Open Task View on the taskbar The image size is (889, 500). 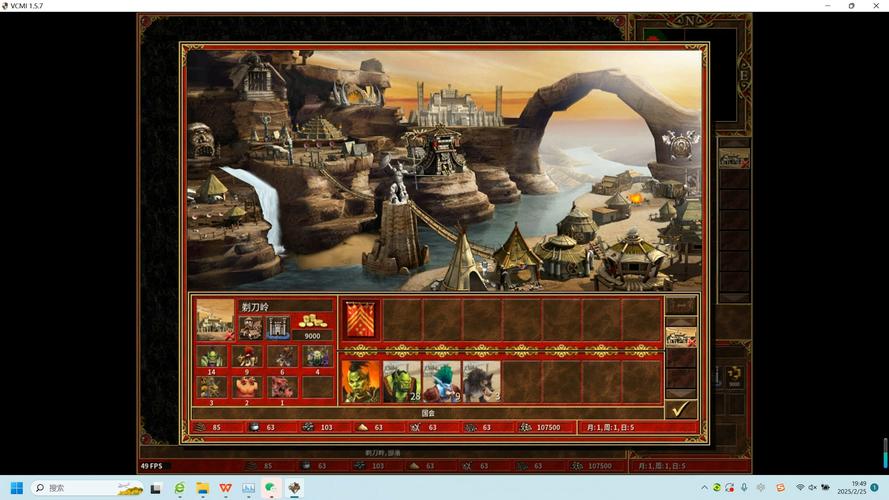[x=155, y=488]
